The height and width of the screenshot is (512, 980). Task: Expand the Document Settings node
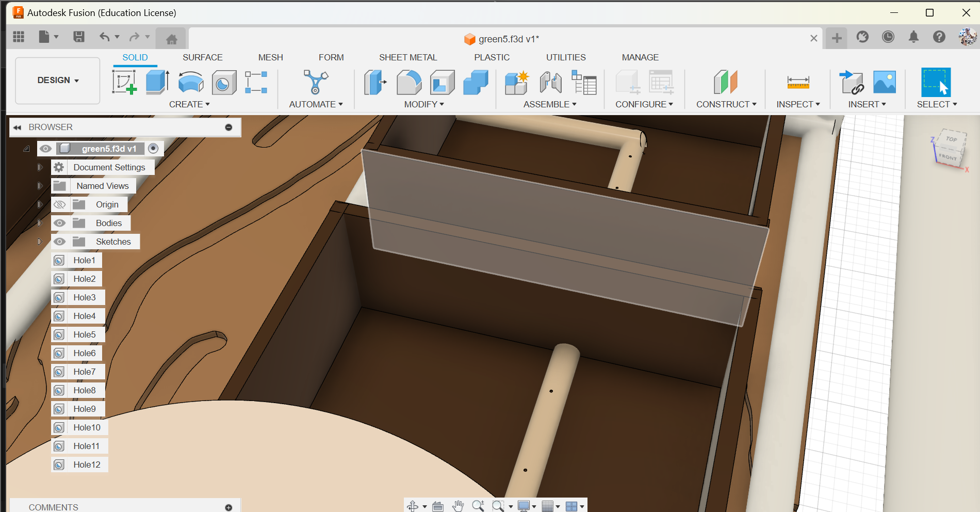40,167
